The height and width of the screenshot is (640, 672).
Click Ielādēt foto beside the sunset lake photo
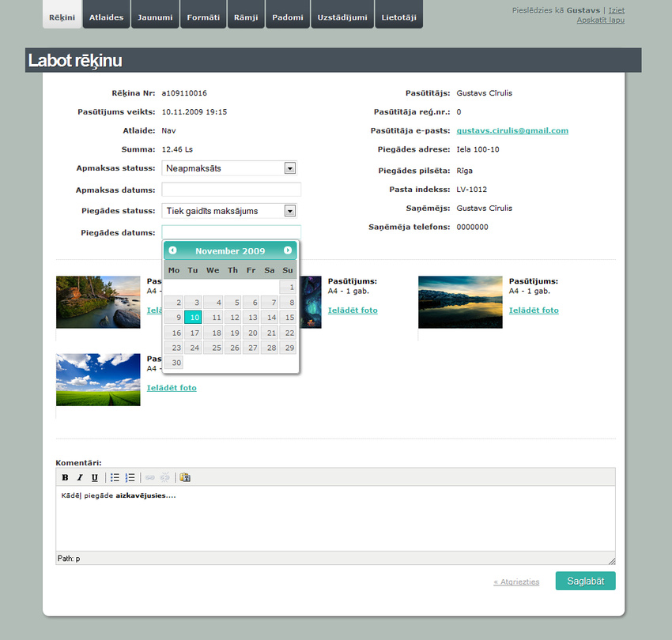[x=534, y=311]
